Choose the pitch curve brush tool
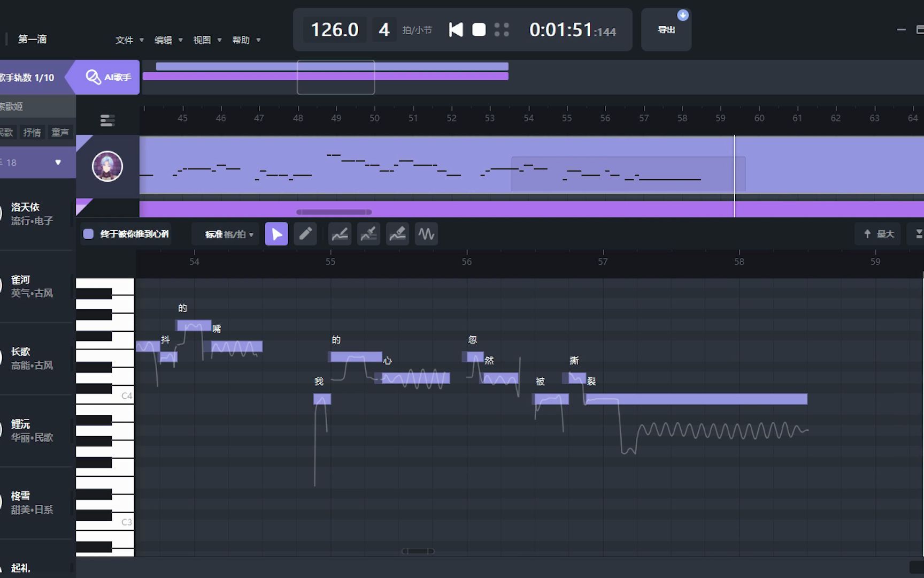The image size is (924, 578). tap(368, 234)
